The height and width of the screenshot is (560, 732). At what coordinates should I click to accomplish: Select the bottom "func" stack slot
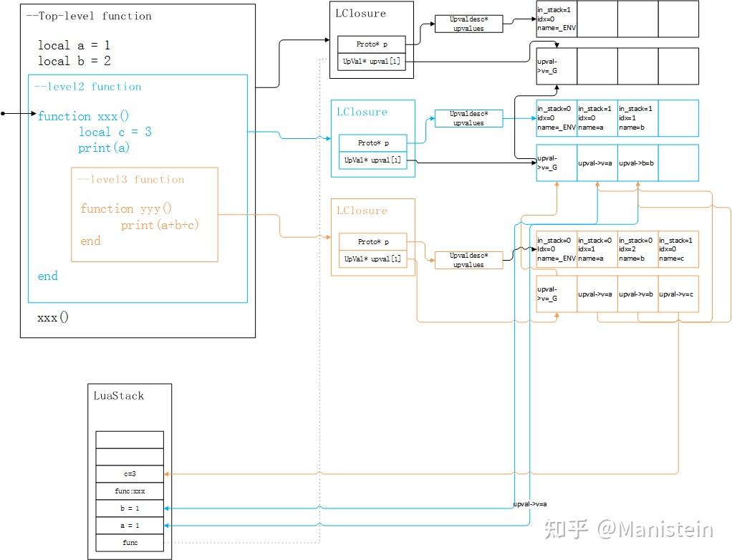pyautogui.click(x=130, y=543)
